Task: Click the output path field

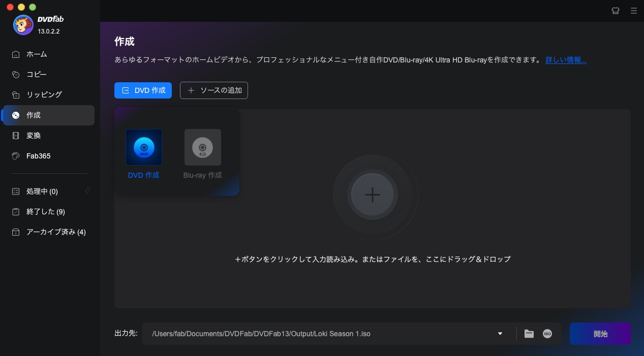Action: 320,334
